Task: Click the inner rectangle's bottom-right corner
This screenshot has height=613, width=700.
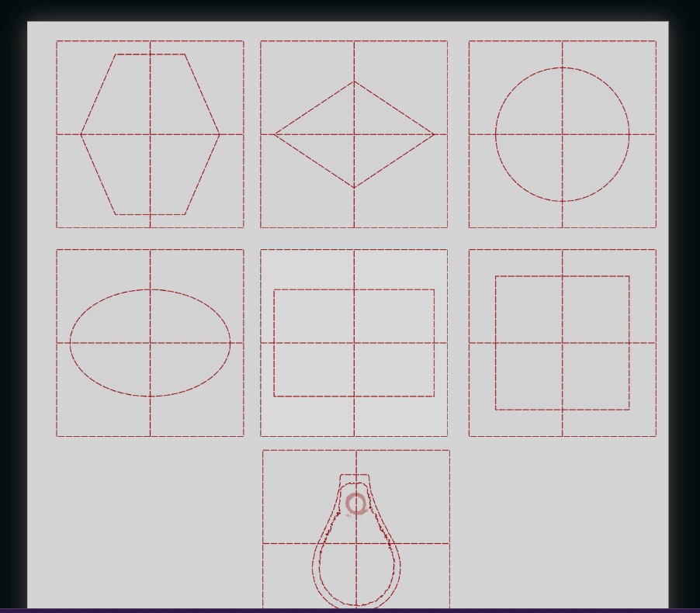Action: [434, 396]
